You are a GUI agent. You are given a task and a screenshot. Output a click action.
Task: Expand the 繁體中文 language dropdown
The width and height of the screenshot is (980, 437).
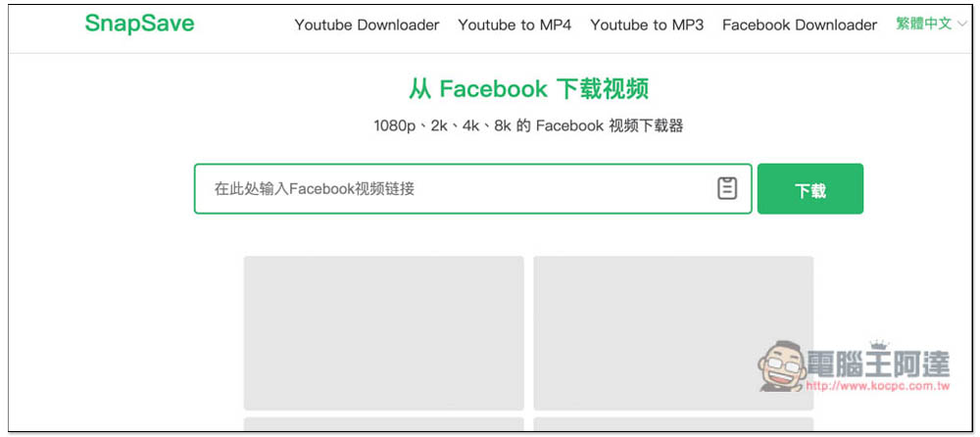coord(931,24)
